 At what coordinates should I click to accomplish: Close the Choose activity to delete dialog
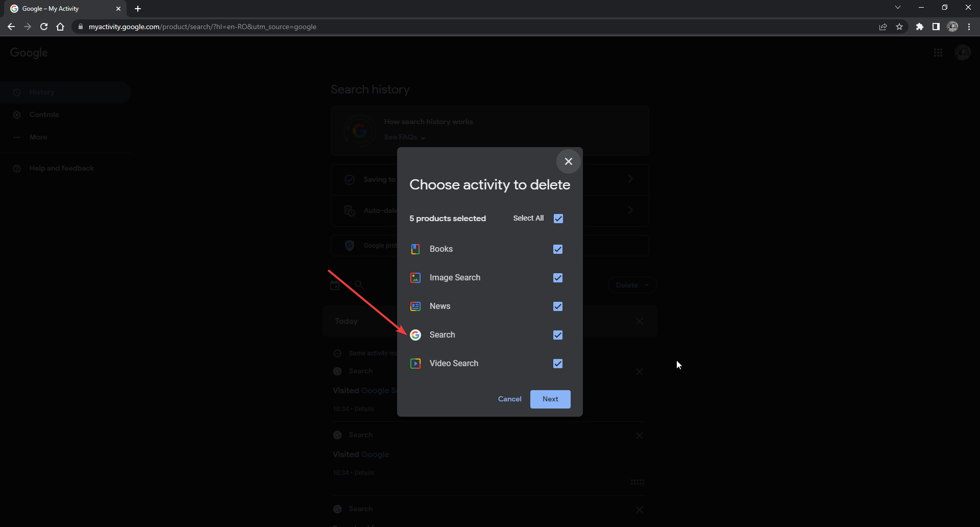(x=568, y=161)
